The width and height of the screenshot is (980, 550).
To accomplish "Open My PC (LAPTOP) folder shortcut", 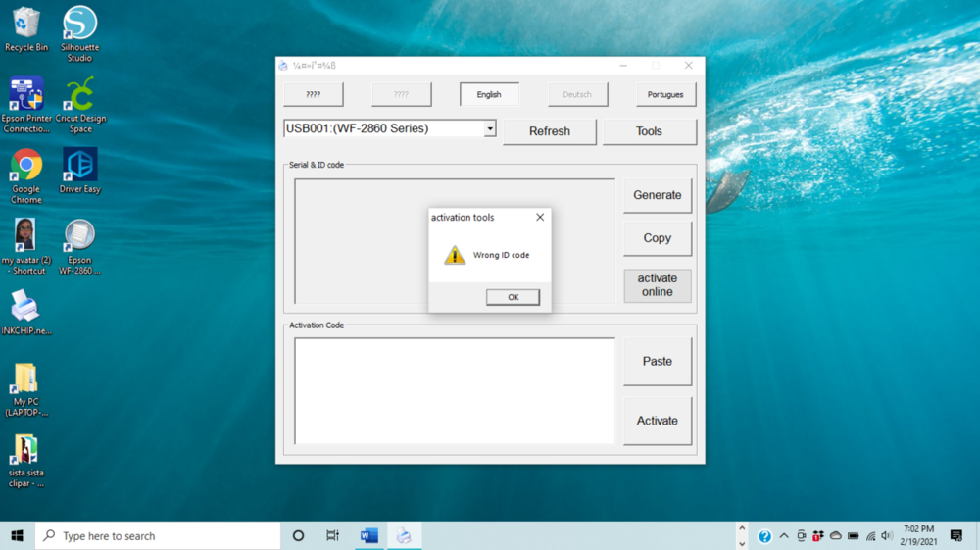I will pyautogui.click(x=26, y=389).
